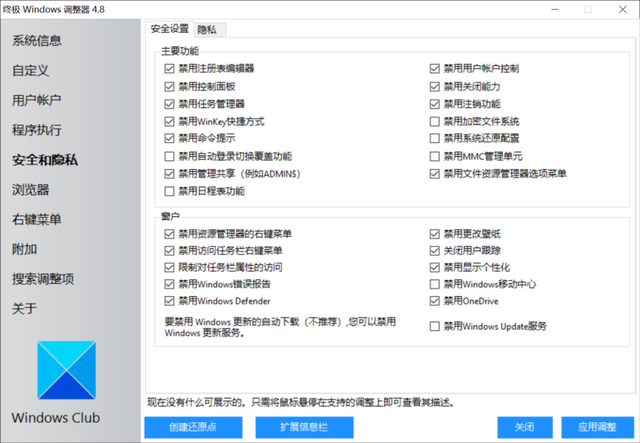The image size is (640, 443).
Task: Apply changes with 应用调整
Action: click(598, 427)
